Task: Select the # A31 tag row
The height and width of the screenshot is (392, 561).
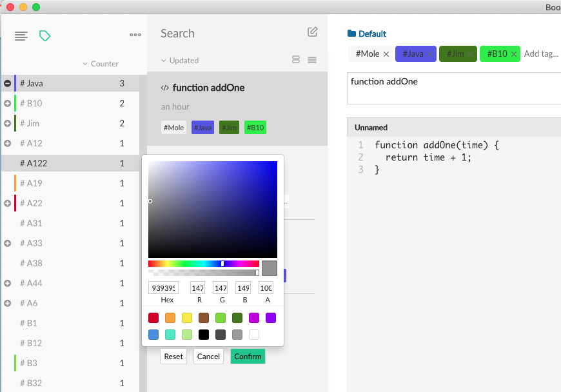Action: [70, 223]
